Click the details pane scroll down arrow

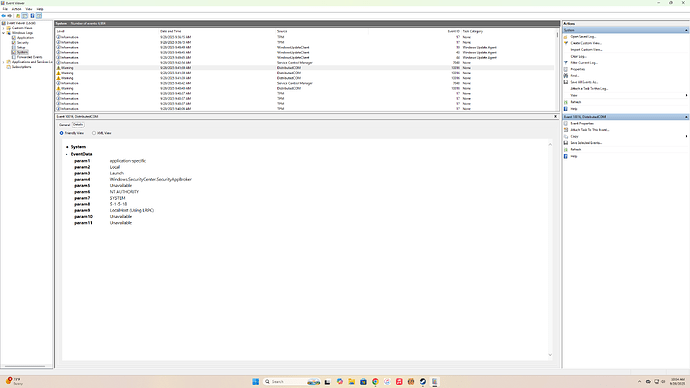tap(550, 355)
